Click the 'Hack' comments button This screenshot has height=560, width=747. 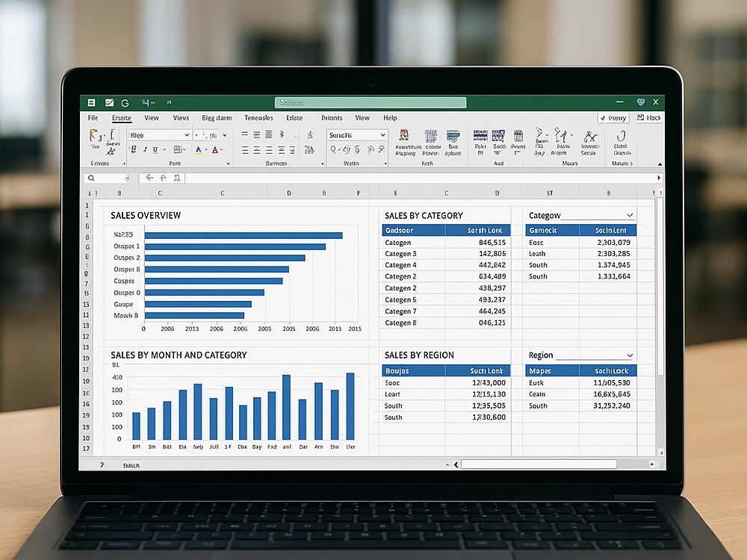tap(649, 118)
